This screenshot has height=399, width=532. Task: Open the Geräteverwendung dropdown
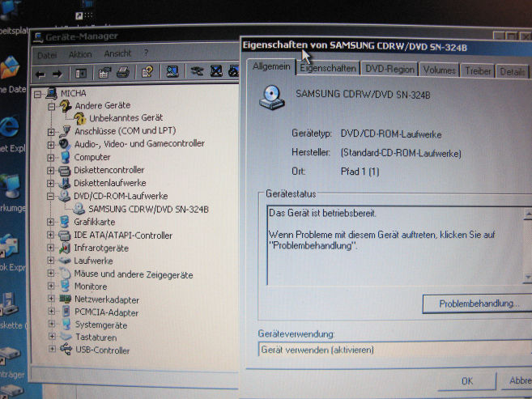tap(394, 350)
